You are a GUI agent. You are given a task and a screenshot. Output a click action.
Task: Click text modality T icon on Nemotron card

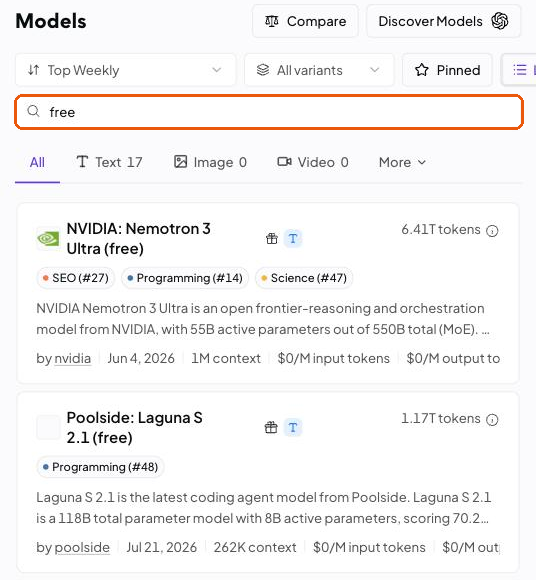point(293,239)
